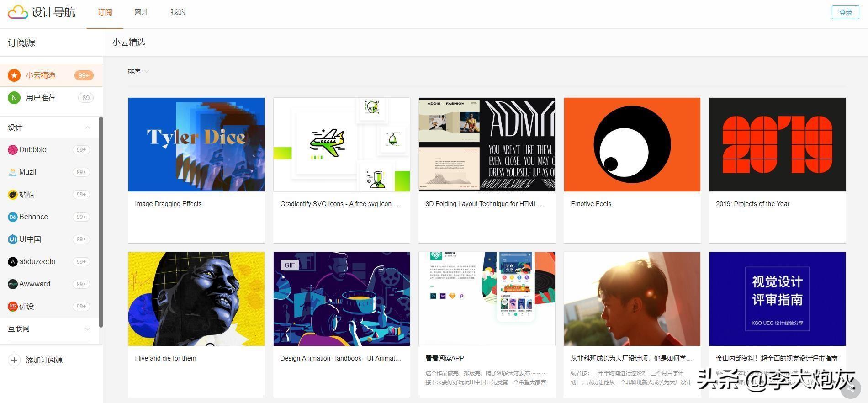The height and width of the screenshot is (403, 868).
Task: Open the 排序 sort dropdown
Action: click(138, 71)
